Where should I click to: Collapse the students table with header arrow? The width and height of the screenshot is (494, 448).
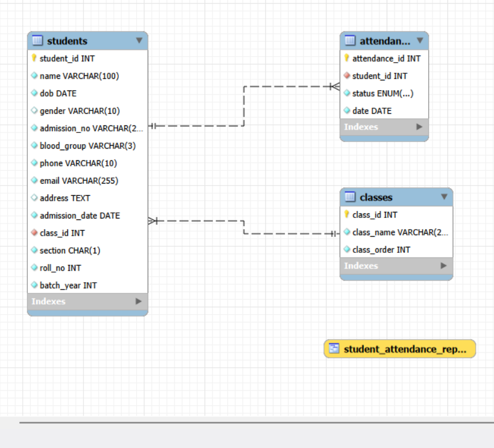(x=139, y=40)
